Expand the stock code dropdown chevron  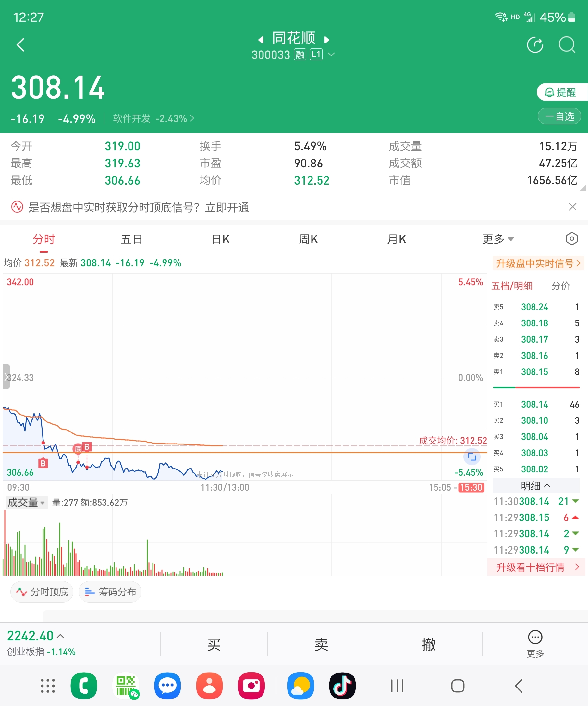click(331, 54)
